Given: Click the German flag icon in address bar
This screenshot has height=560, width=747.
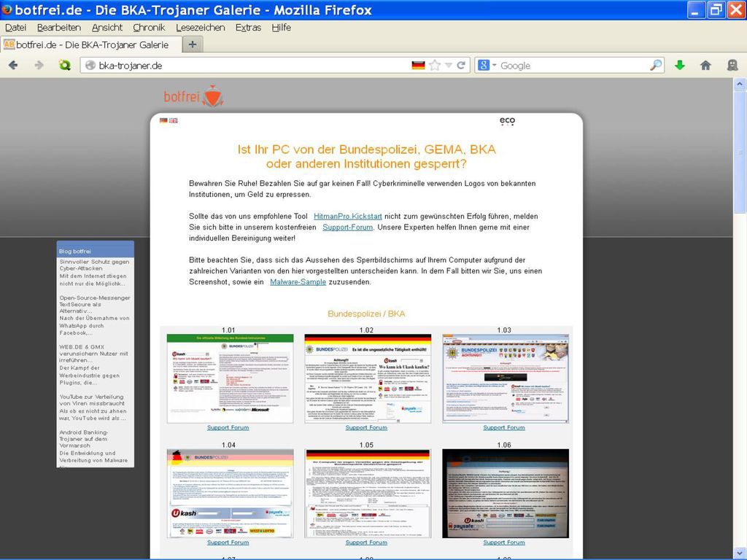Looking at the screenshot, I should [x=418, y=65].
